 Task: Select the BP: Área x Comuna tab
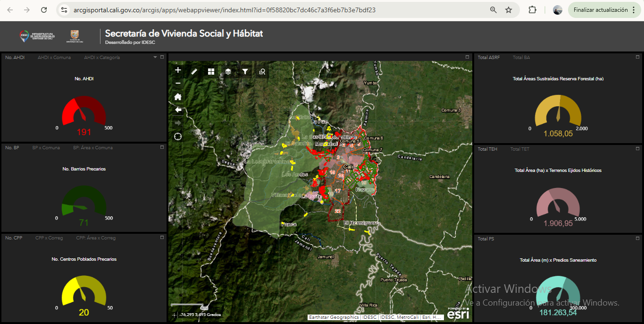point(93,148)
